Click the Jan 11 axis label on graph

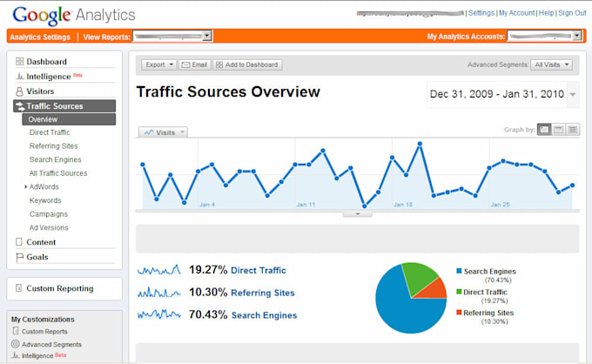306,205
